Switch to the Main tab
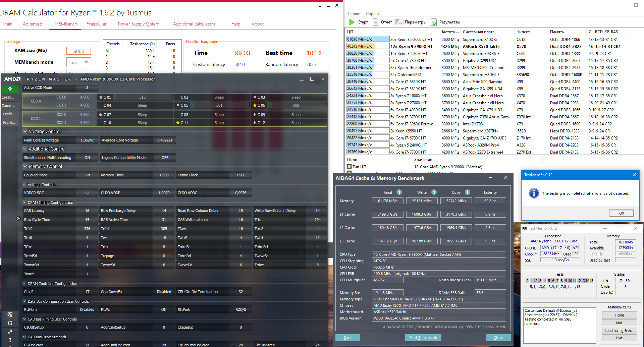This screenshot has height=347, width=644. (x=8, y=24)
